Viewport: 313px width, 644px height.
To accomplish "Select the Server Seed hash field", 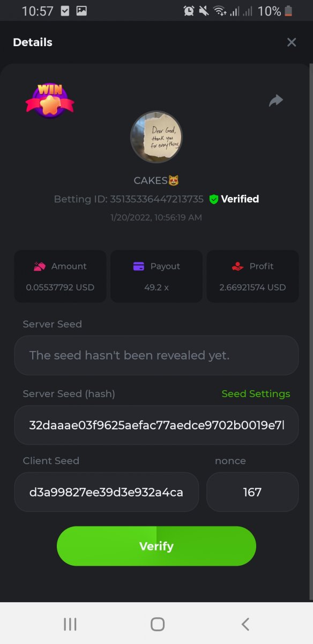I will click(x=156, y=425).
